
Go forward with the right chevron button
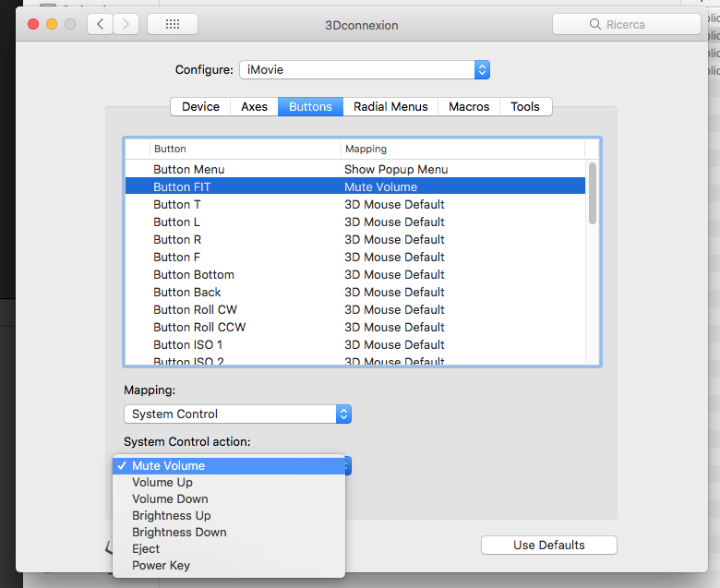(126, 24)
